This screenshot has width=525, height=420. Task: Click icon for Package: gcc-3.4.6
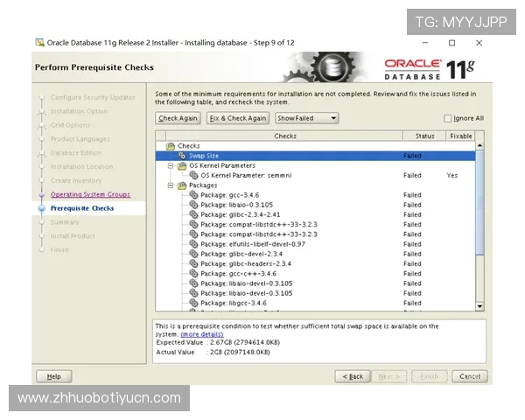193,195
